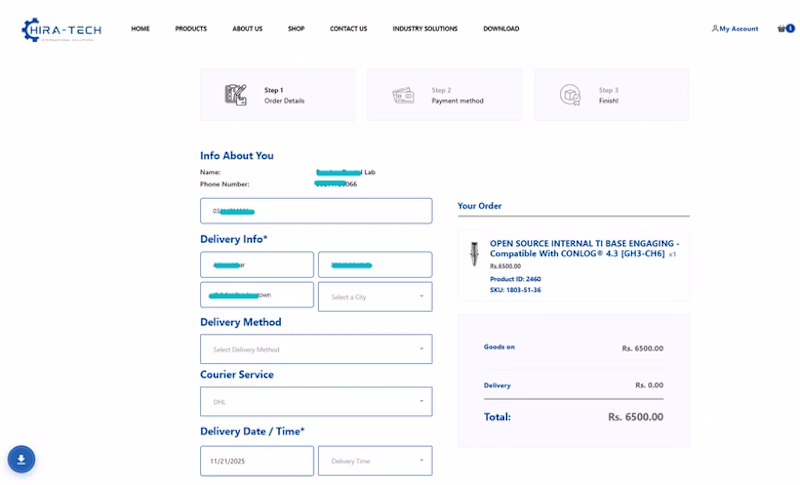800x485 pixels.
Task: Open the Delivery Time dropdown
Action: coord(375,461)
